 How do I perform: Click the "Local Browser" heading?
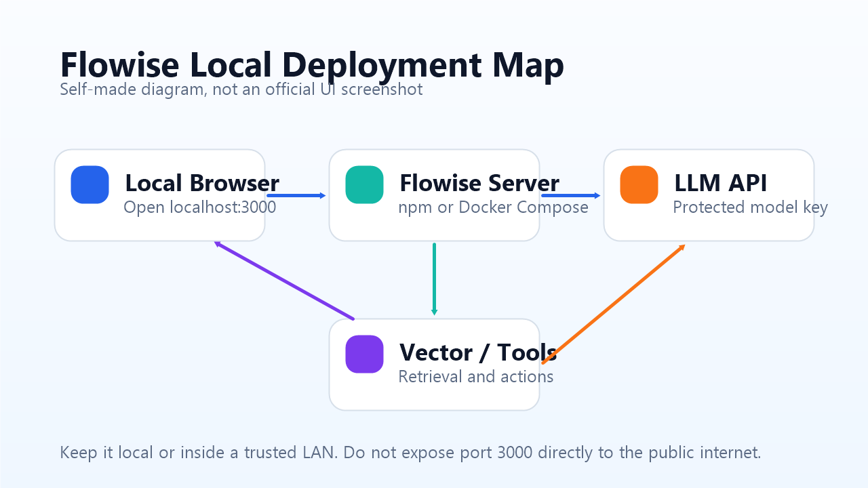[202, 183]
